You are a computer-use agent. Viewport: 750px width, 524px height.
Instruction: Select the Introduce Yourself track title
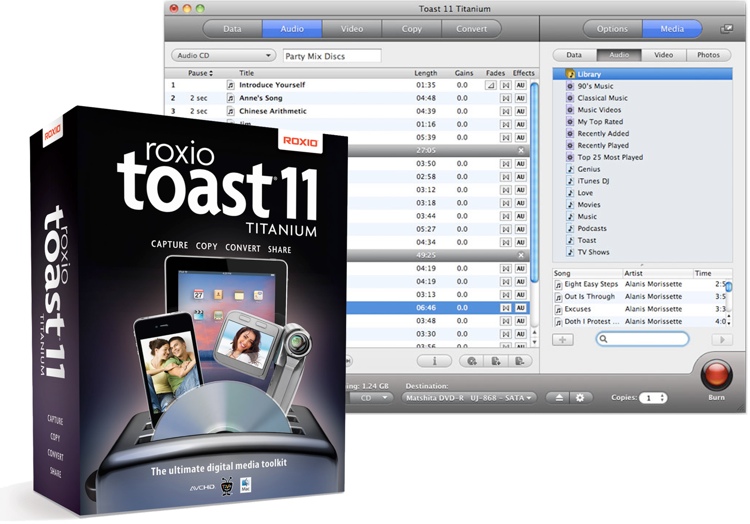(272, 85)
